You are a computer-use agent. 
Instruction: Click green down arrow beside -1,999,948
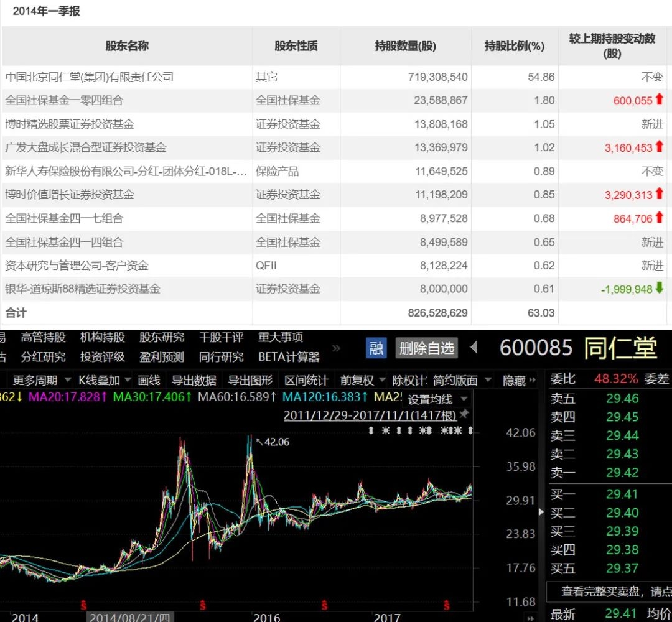tap(659, 288)
